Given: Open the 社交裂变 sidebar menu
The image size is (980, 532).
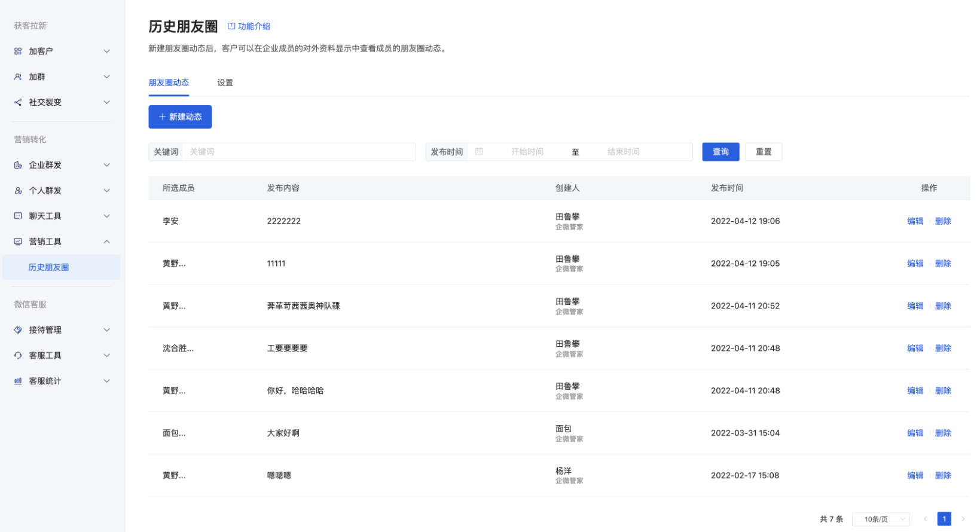Looking at the screenshot, I should click(x=62, y=102).
